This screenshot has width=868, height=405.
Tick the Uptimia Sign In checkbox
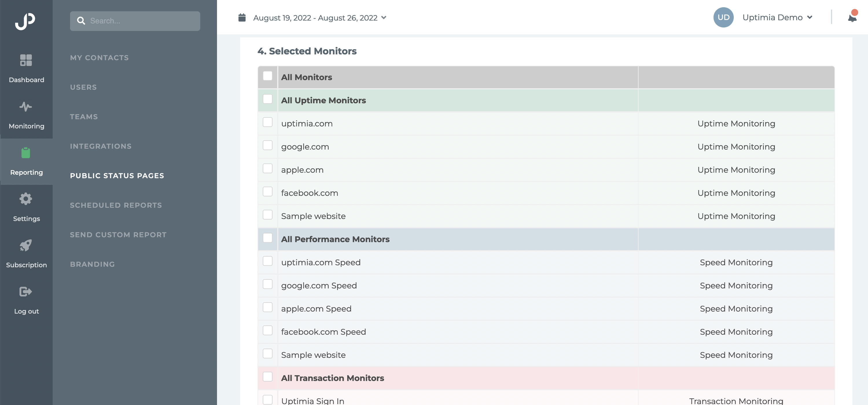click(268, 400)
